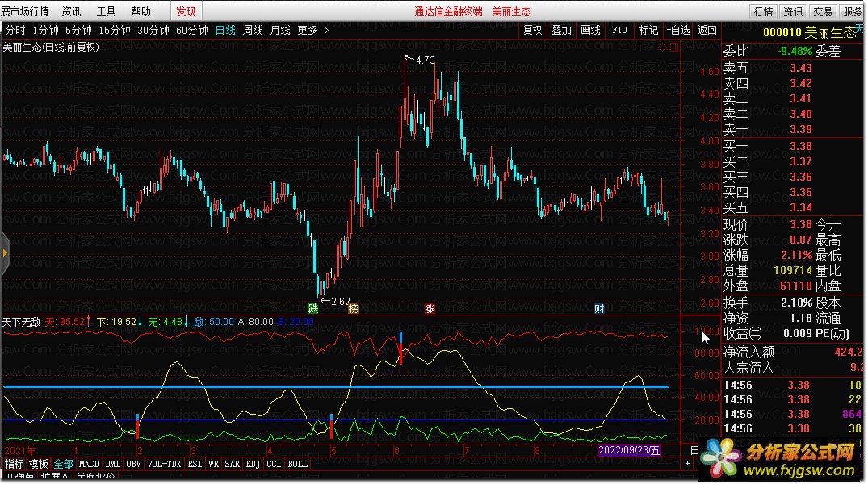Click the red 涨 marker below the chart
The height and width of the screenshot is (484, 868).
[x=430, y=309]
